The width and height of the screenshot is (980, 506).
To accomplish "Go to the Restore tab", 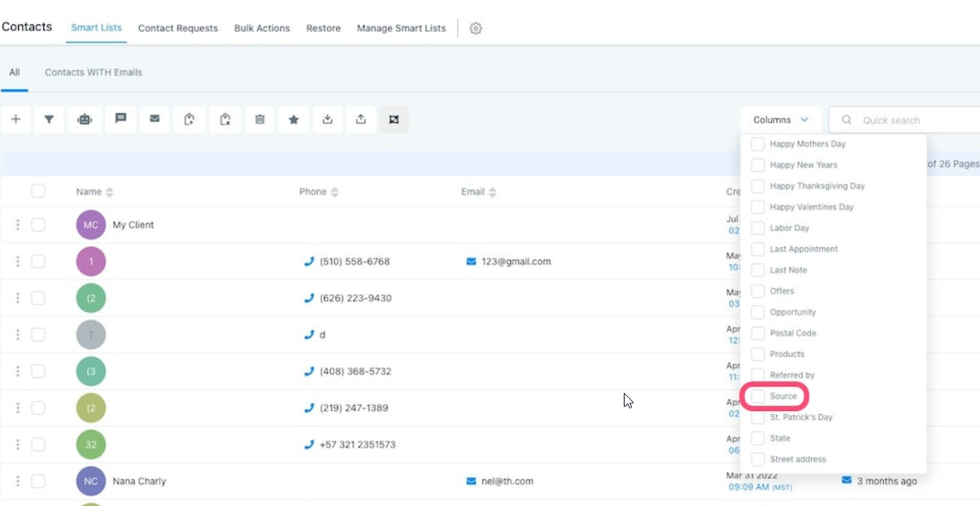I will [324, 28].
